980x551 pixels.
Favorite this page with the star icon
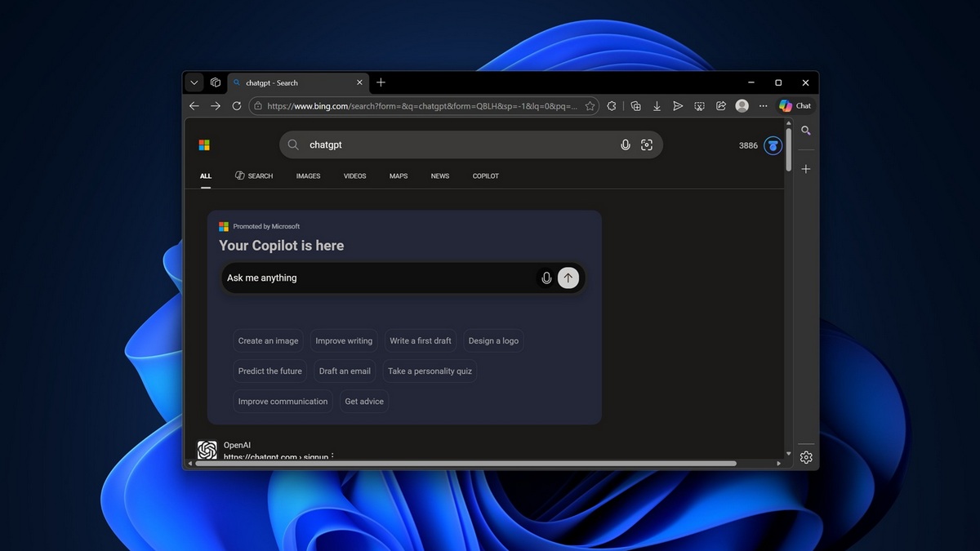[x=590, y=106]
